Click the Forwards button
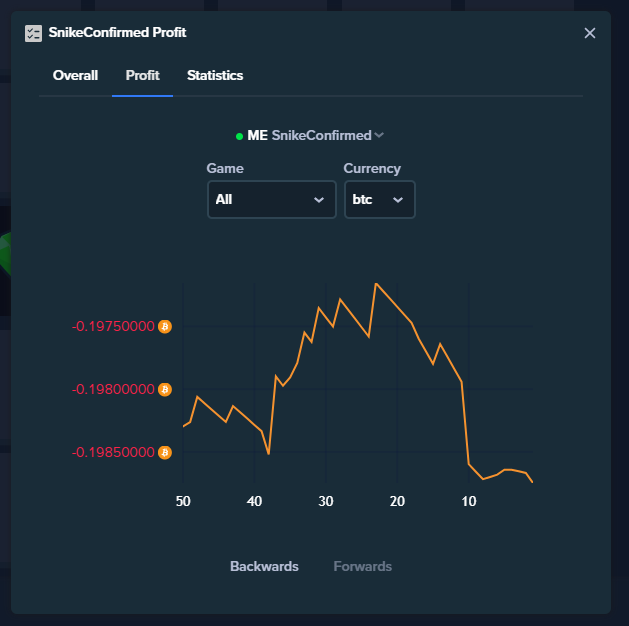Screen dimensions: 629x626 (363, 566)
